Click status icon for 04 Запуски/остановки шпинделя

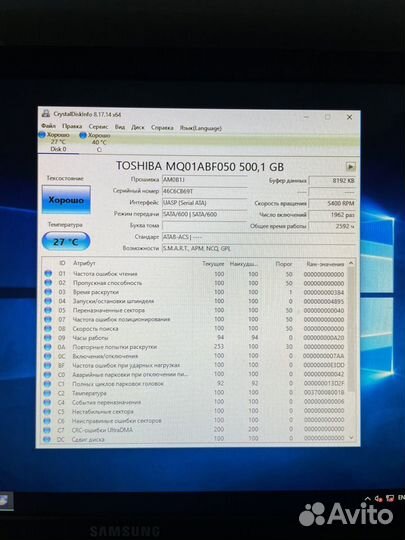pos(48,301)
